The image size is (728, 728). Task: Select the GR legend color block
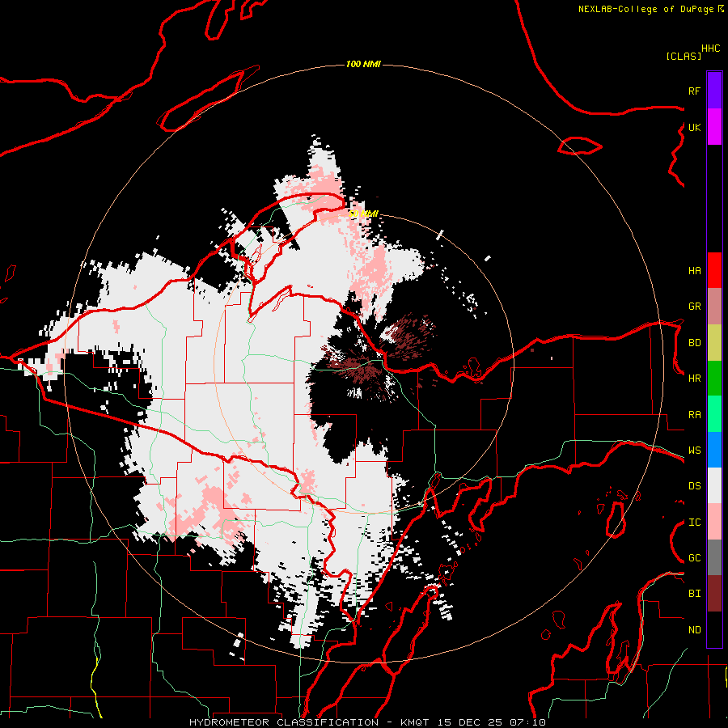coord(714,306)
